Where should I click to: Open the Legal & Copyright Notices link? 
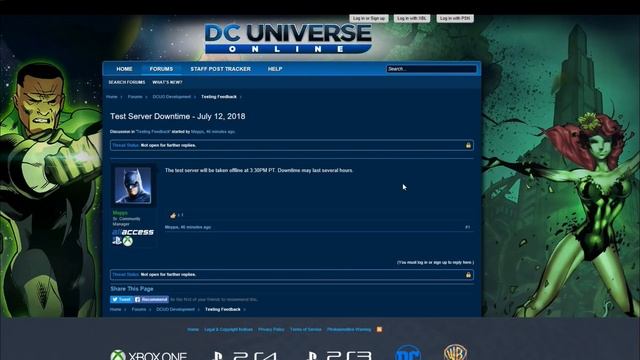coord(229,329)
